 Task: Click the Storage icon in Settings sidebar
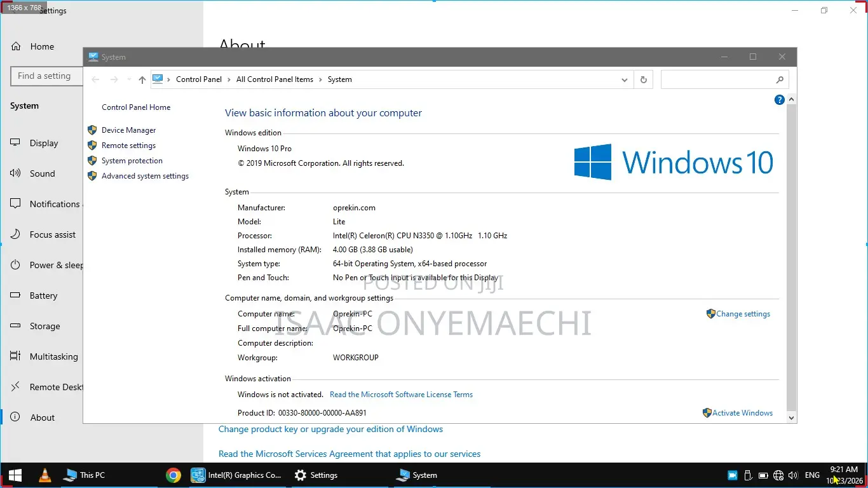click(16, 326)
